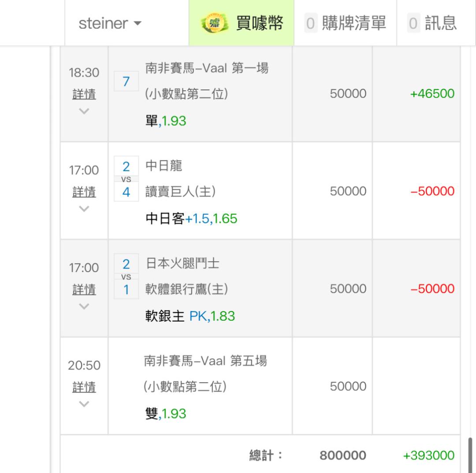
Task: Open 詳情 for the 中日龍 game
Action: (x=84, y=192)
